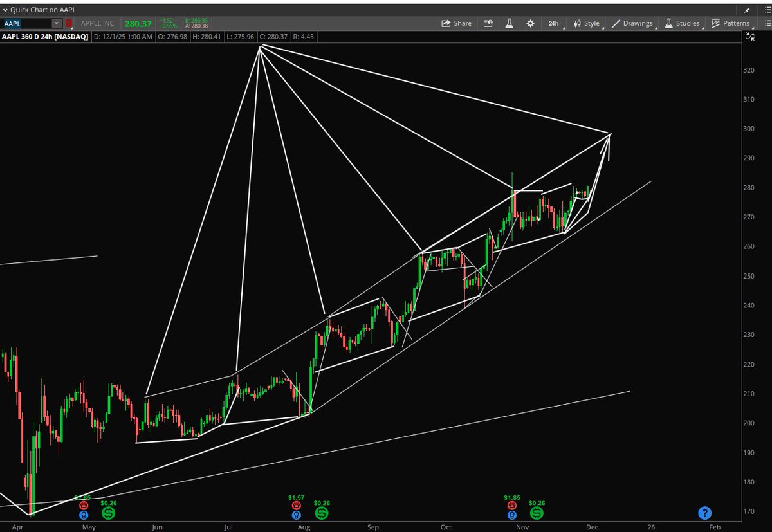Open the chart settings gear icon

530,23
